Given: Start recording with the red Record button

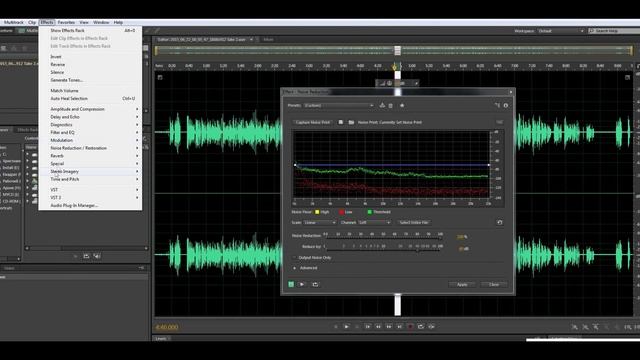Looking at the screenshot, I should pyautogui.click(x=410, y=327).
